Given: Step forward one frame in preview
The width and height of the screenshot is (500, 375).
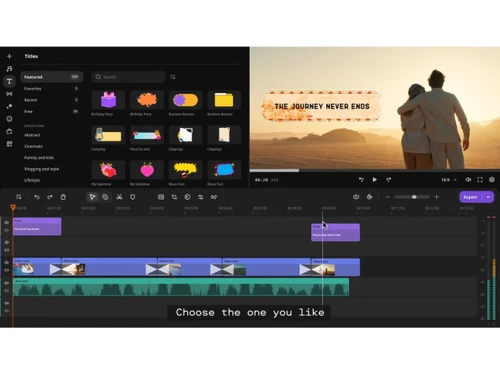Looking at the screenshot, I should (x=389, y=180).
